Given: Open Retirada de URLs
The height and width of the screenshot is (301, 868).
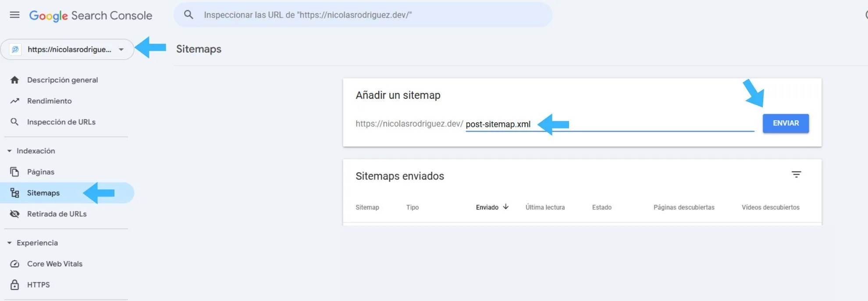Looking at the screenshot, I should 57,214.
